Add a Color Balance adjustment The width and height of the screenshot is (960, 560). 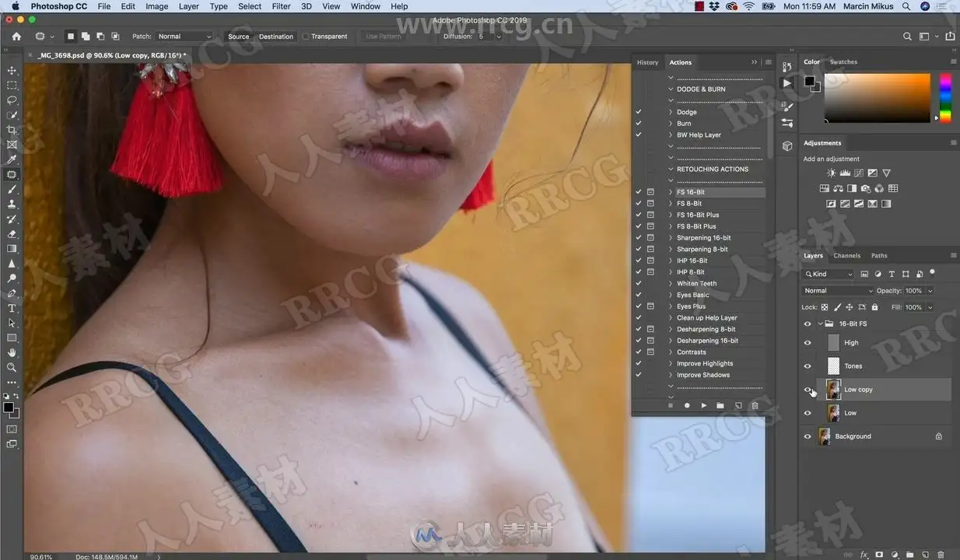838,188
